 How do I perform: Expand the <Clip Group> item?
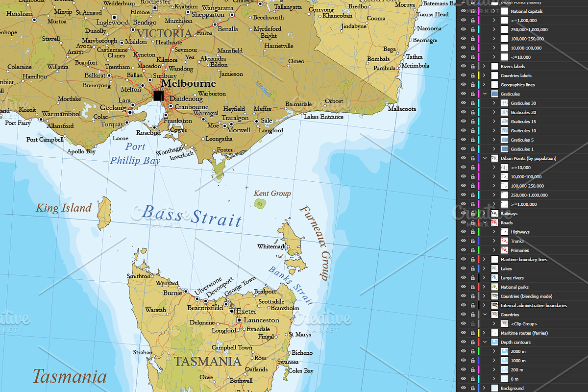[494, 324]
